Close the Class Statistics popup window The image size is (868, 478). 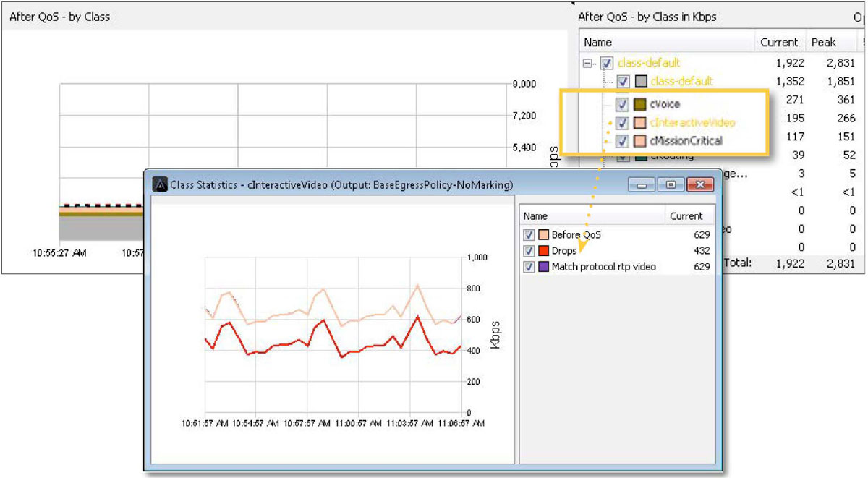(699, 185)
